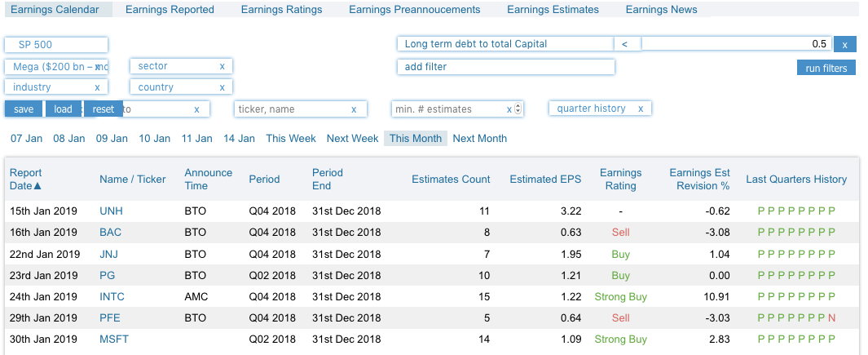This screenshot has height=355, width=868.
Task: Sort by Period column header
Action: point(264,180)
